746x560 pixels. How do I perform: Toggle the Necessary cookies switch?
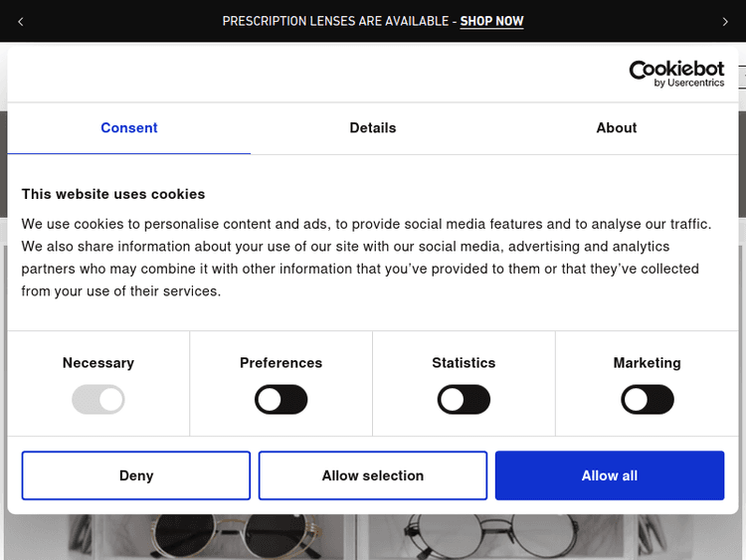click(x=98, y=400)
